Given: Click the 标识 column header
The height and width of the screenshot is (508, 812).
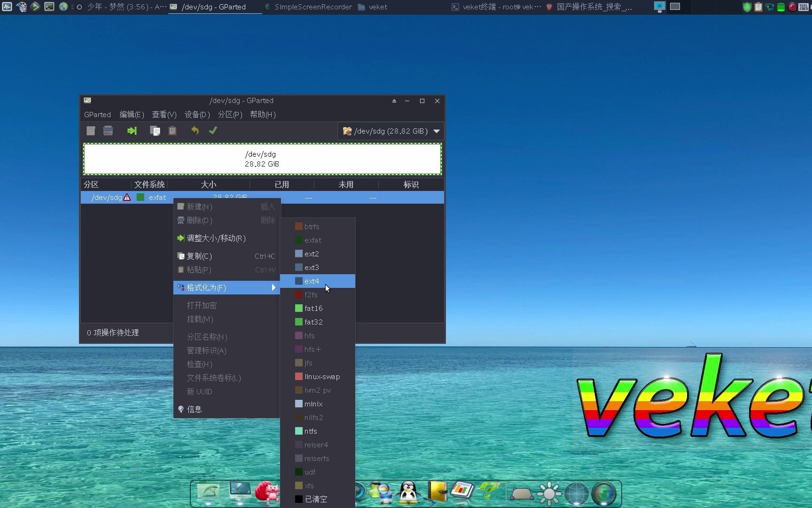Looking at the screenshot, I should [411, 185].
